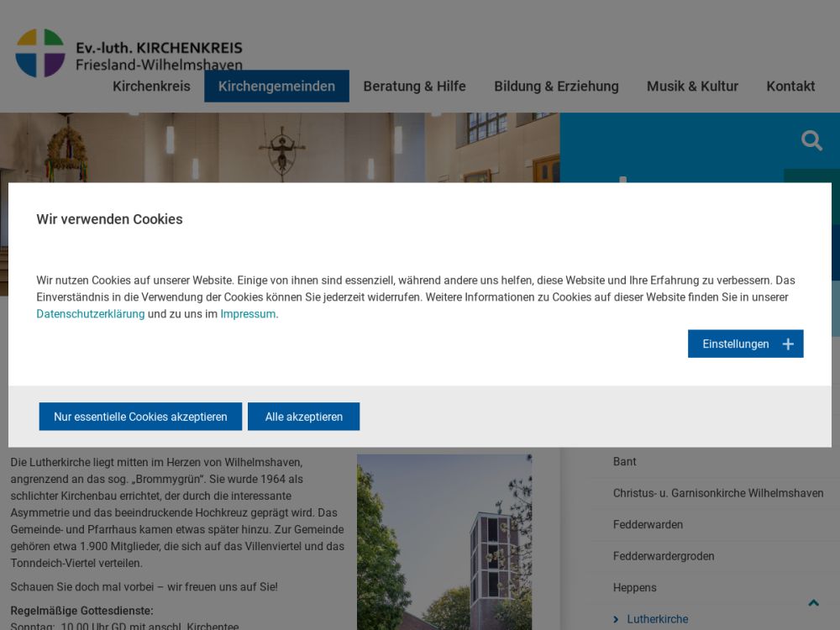The image size is (840, 630).
Task: Click the Lutherkirche tower photo
Action: click(444, 542)
